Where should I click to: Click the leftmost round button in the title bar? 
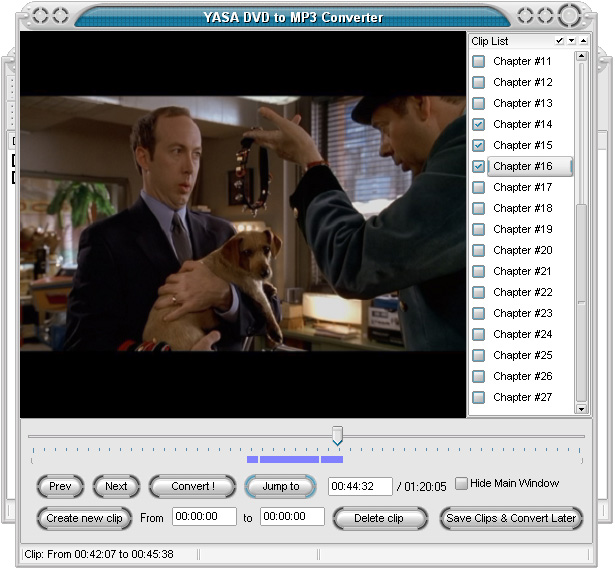40,16
